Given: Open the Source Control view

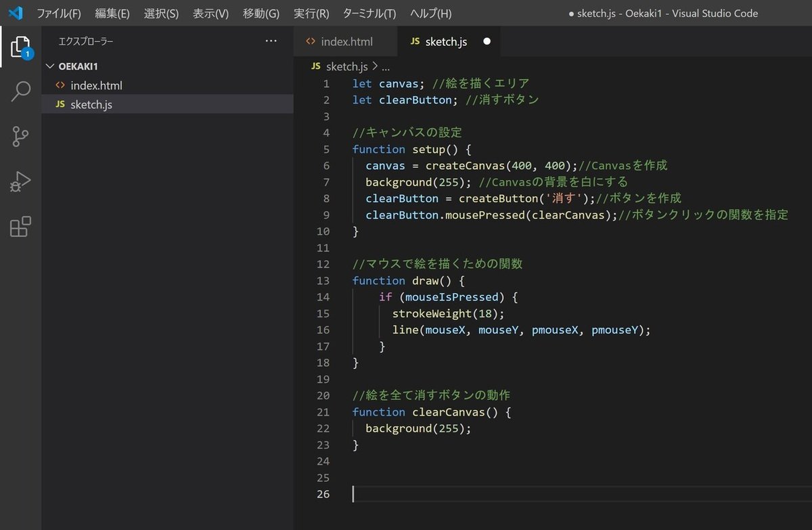Looking at the screenshot, I should (20, 136).
